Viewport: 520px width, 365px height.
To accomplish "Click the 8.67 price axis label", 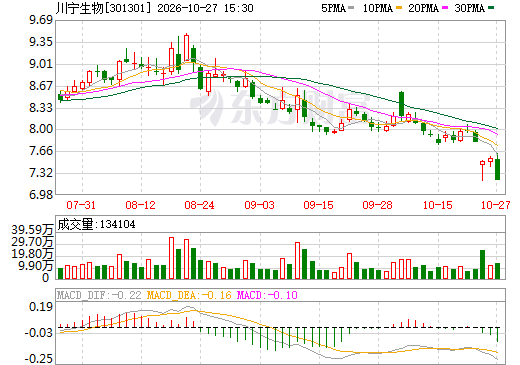I will tap(41, 86).
